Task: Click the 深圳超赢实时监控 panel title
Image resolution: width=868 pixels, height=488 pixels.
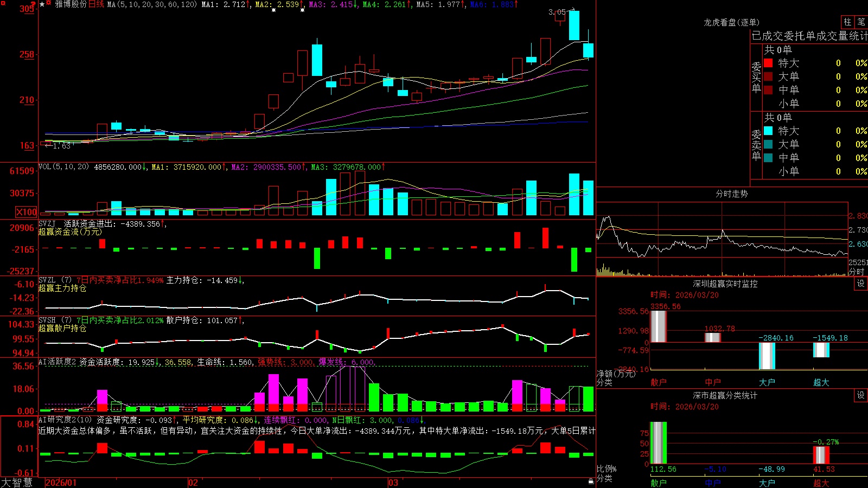Action: pos(725,284)
